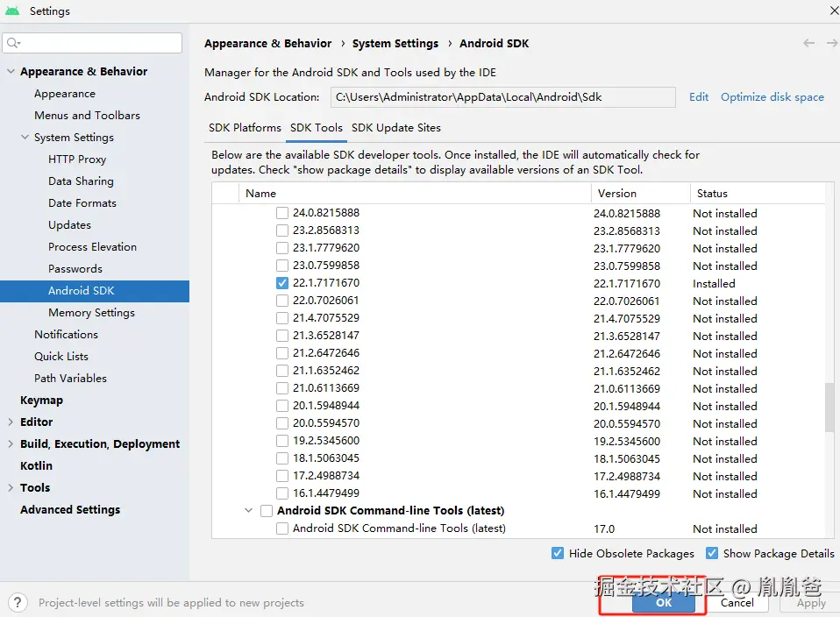Click Optimize disk space link

(772, 97)
